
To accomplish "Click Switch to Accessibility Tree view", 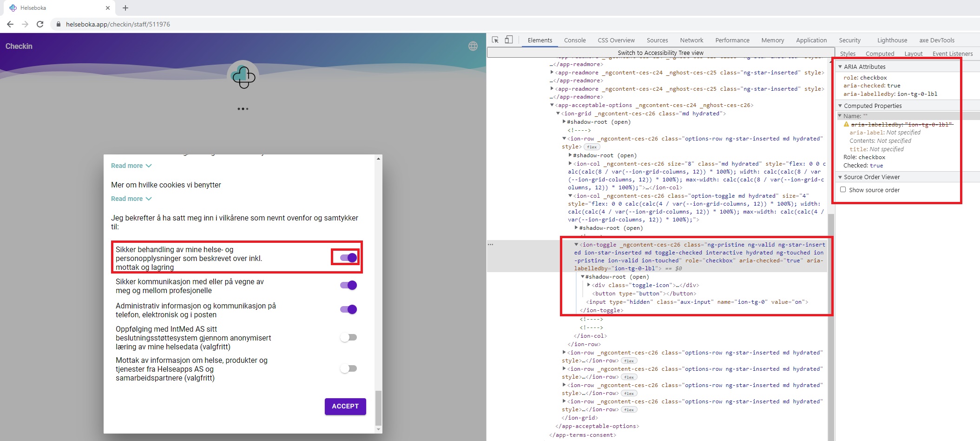I will pyautogui.click(x=660, y=53).
